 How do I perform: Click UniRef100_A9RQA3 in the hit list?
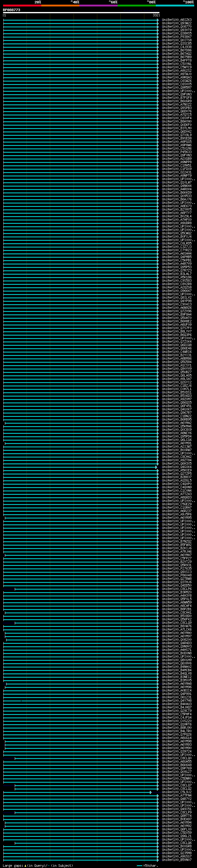click(x=177, y=78)
